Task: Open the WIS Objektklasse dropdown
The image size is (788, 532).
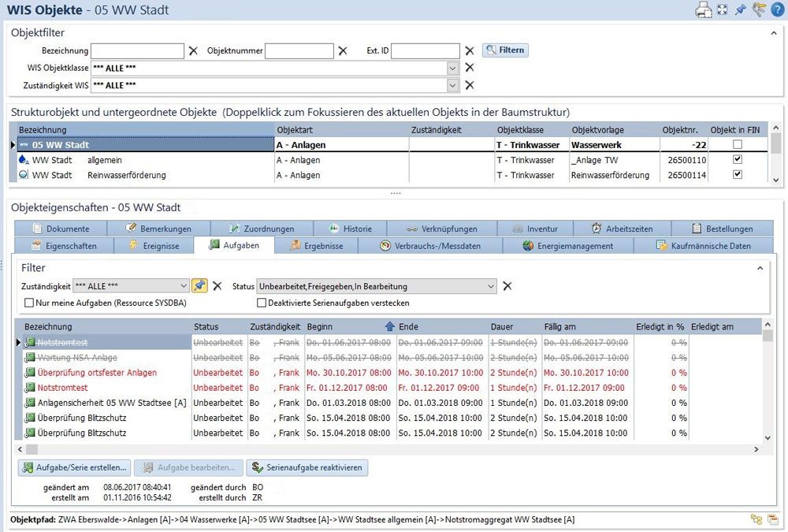Action: point(453,68)
